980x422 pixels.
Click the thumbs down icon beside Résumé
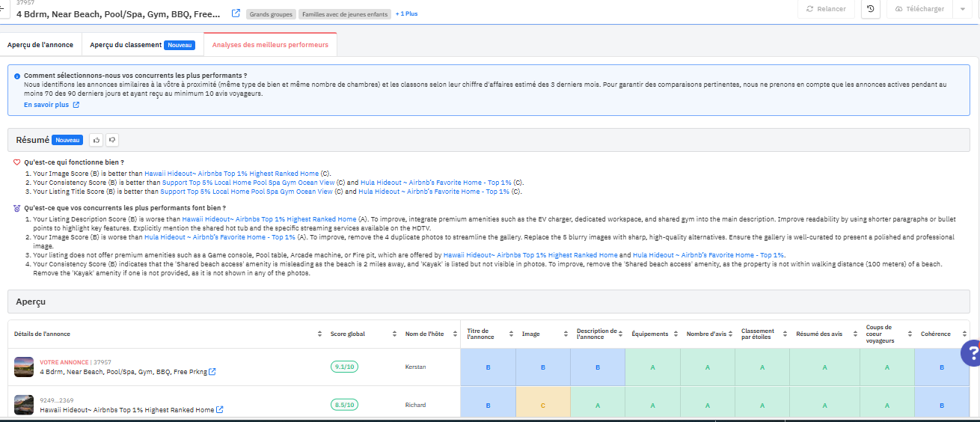(x=111, y=140)
